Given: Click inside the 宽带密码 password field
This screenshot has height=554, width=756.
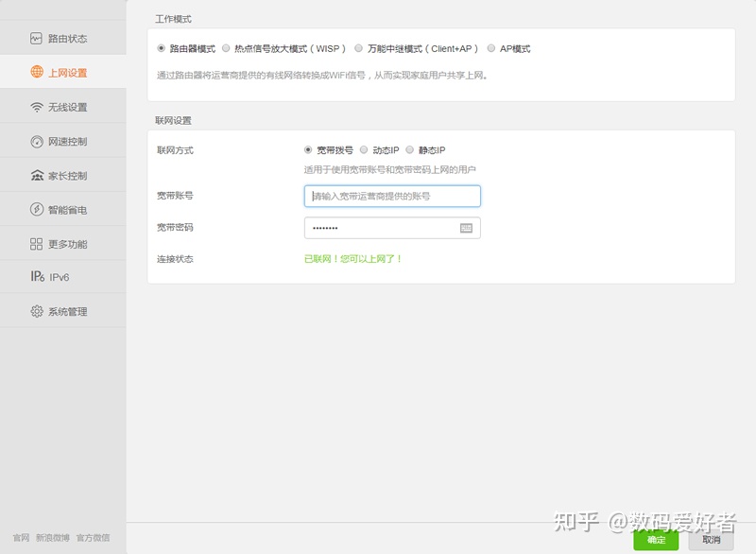Looking at the screenshot, I should [x=378, y=227].
